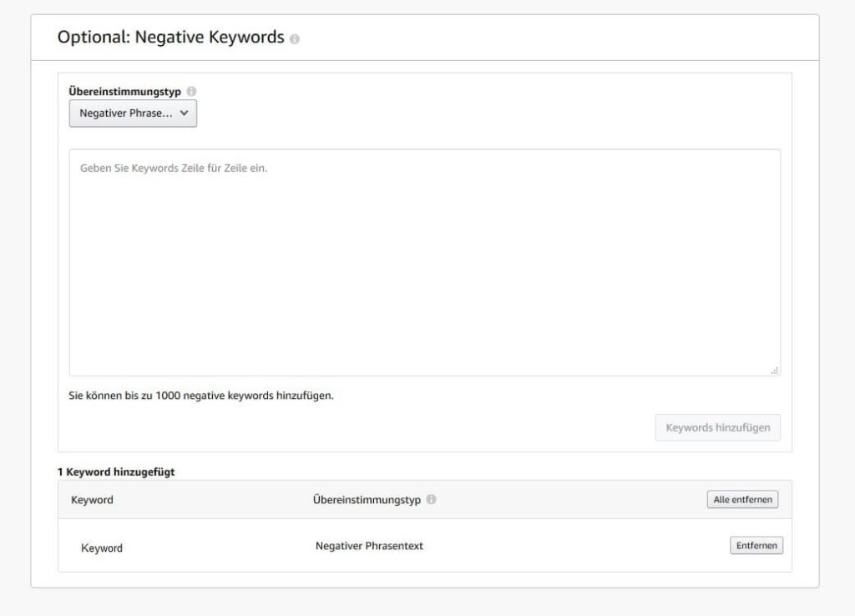The height and width of the screenshot is (616, 855).
Task: Click the Optional: Negative Keywords heading
Action: point(170,38)
